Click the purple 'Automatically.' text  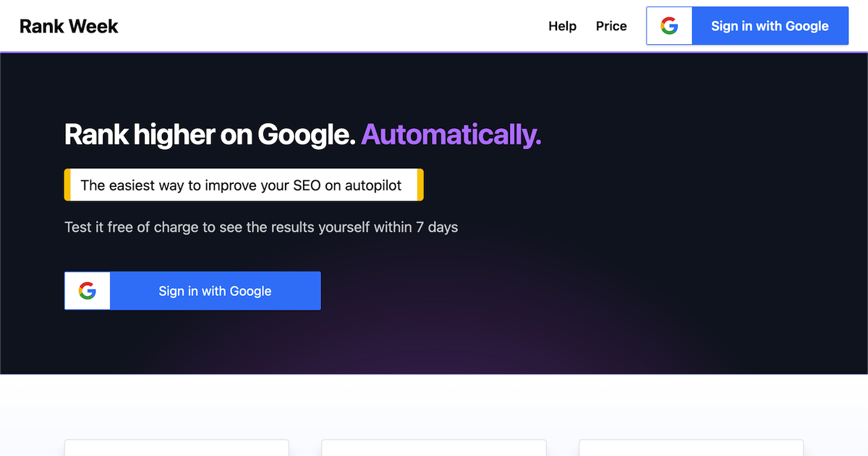point(451,135)
